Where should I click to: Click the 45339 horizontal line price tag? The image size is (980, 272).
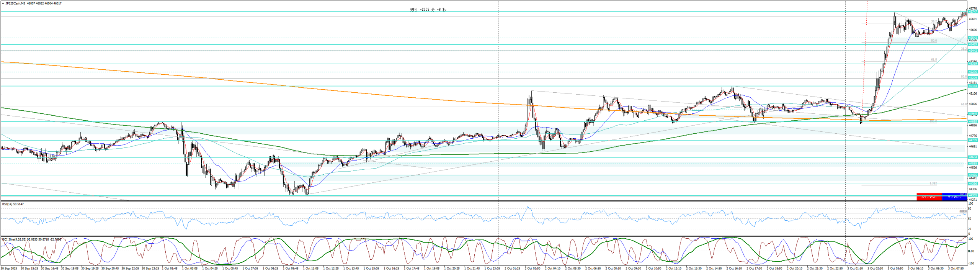(x=973, y=64)
